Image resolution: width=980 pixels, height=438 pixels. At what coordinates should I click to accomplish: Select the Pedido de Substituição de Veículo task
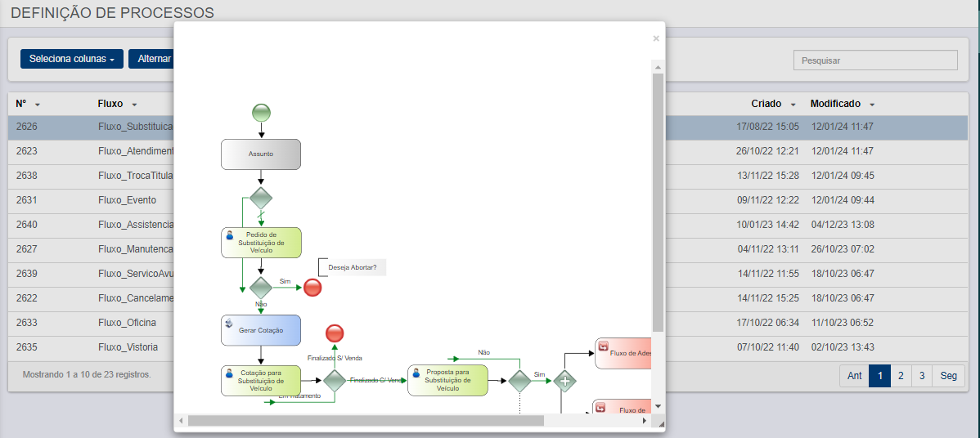pos(261,242)
